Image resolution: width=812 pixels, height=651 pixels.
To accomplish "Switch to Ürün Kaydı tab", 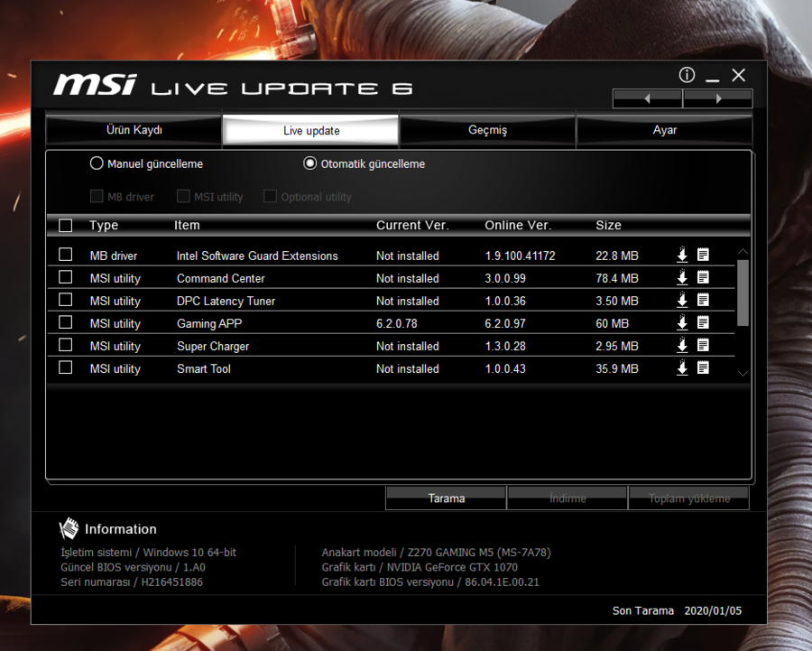I will point(134,130).
